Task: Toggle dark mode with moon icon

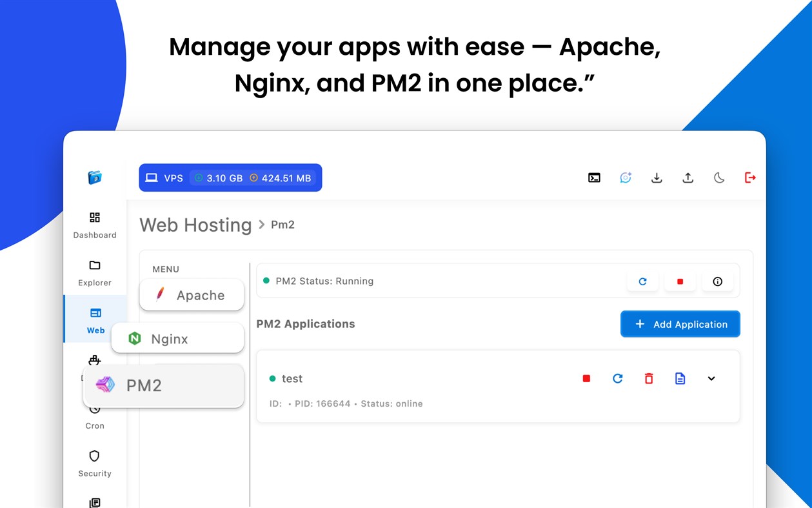Action: [x=719, y=178]
